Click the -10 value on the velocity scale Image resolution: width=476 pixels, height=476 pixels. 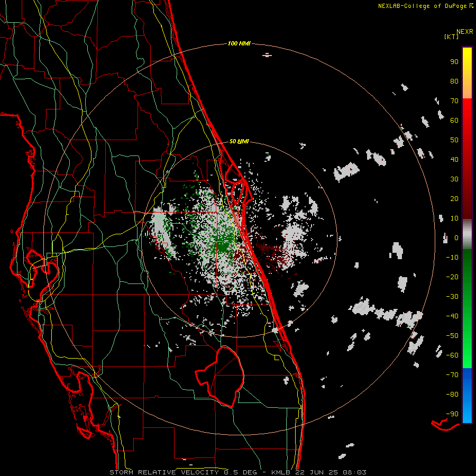(452, 258)
